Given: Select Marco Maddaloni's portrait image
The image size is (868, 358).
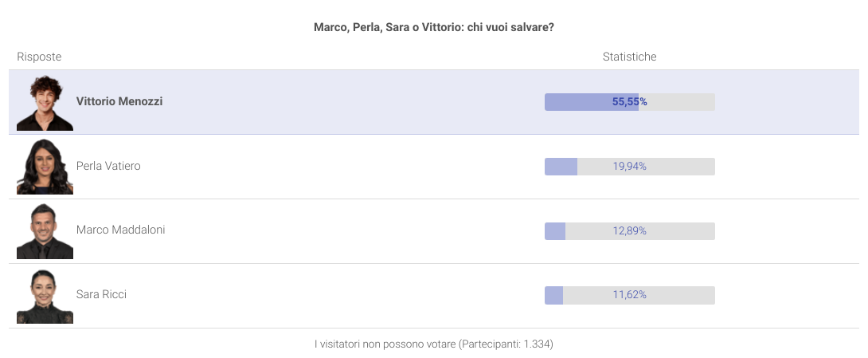Looking at the screenshot, I should [45, 231].
